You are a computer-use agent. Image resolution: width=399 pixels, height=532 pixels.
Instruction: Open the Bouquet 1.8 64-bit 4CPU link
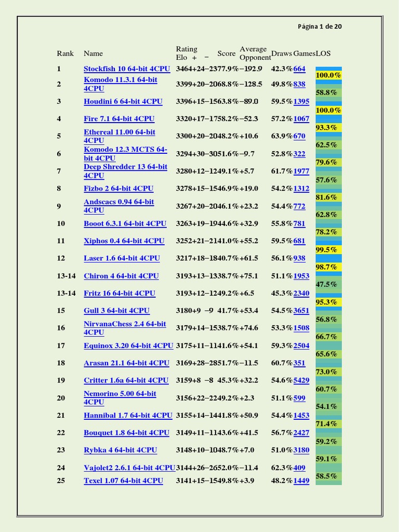(126, 433)
